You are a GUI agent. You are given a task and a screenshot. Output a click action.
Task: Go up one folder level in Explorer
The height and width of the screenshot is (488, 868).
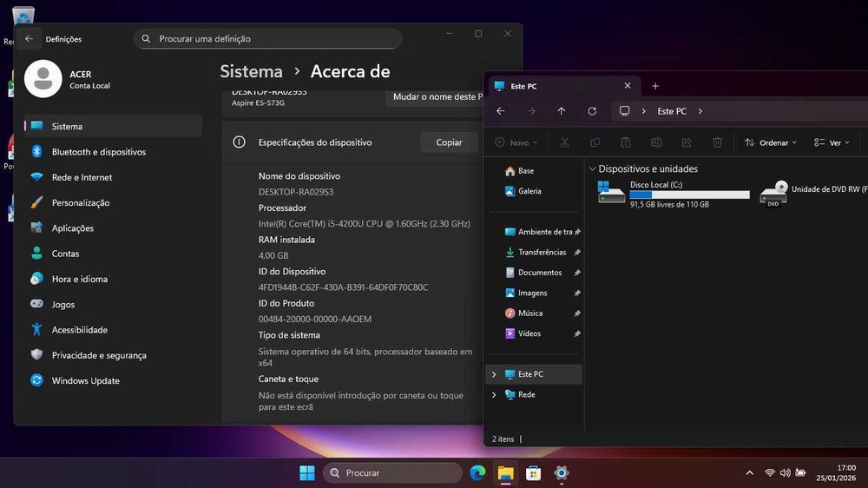[x=562, y=111]
